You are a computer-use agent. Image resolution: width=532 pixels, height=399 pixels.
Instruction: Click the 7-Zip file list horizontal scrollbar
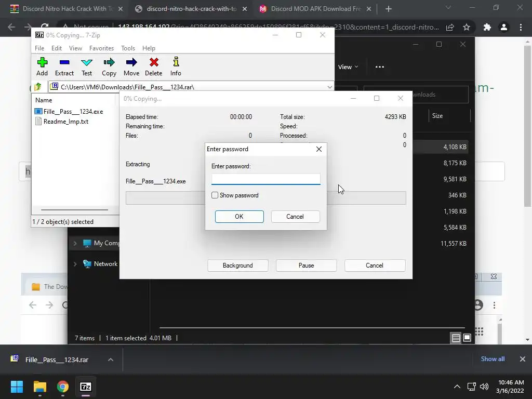coord(75,210)
